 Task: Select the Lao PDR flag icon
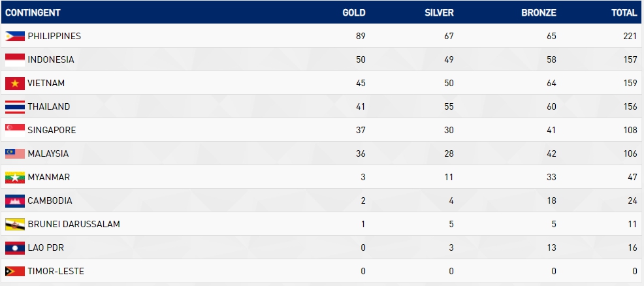click(15, 248)
